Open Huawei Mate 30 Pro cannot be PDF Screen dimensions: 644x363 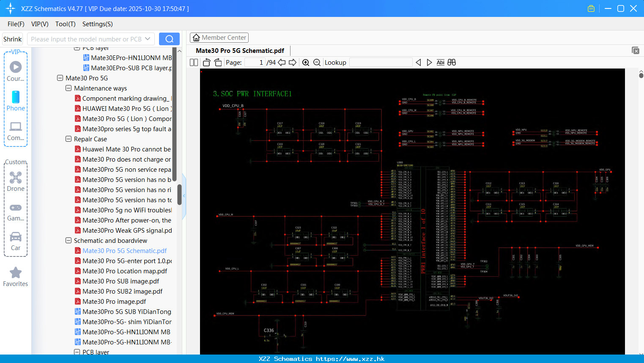[123, 149]
